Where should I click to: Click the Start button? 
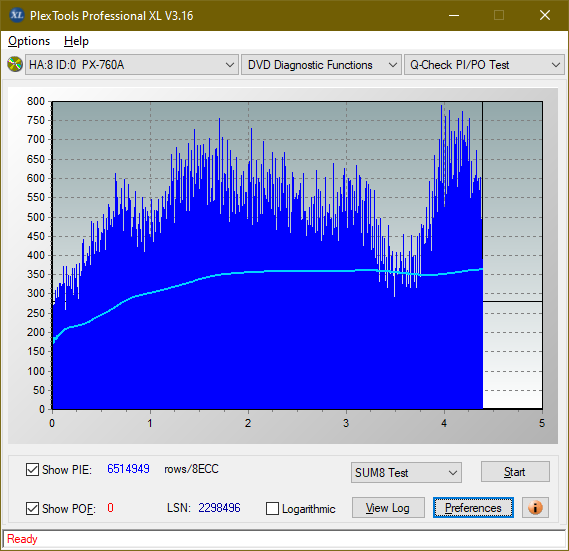(515, 472)
